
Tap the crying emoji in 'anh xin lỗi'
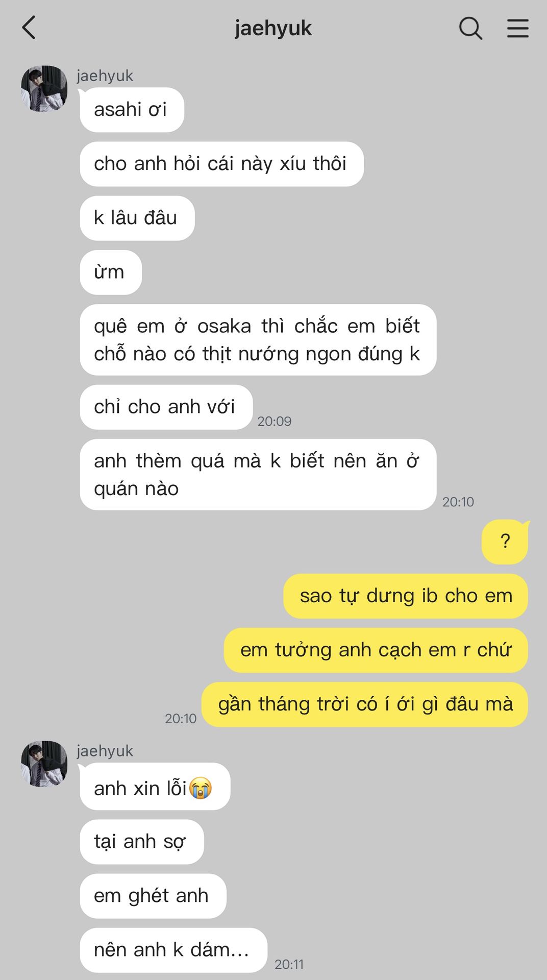click(201, 788)
